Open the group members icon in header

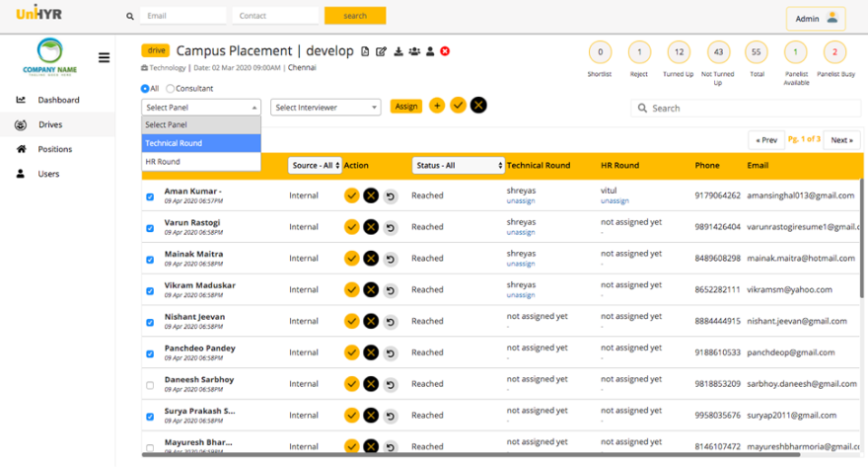coord(414,51)
